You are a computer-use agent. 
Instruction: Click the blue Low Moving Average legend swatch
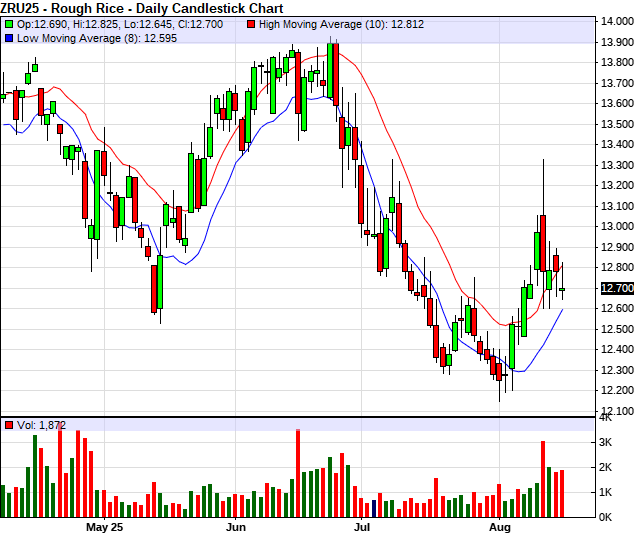(x=9, y=36)
